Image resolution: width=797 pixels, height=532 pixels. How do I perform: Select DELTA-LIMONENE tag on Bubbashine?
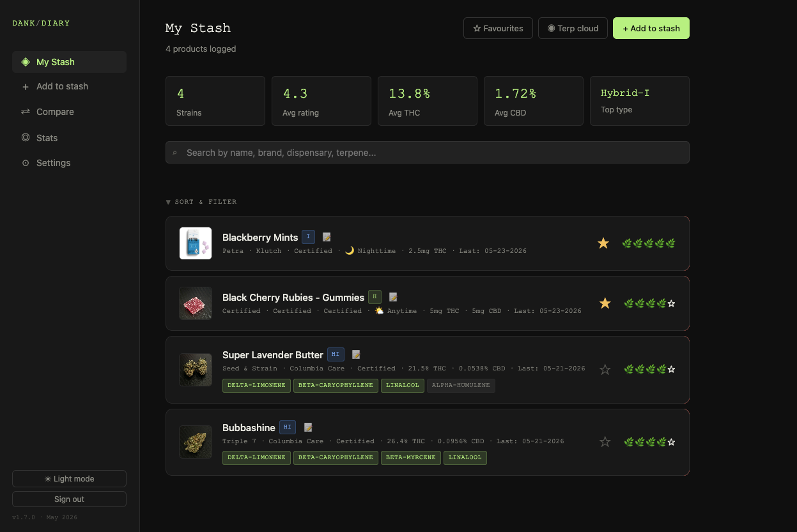(256, 457)
